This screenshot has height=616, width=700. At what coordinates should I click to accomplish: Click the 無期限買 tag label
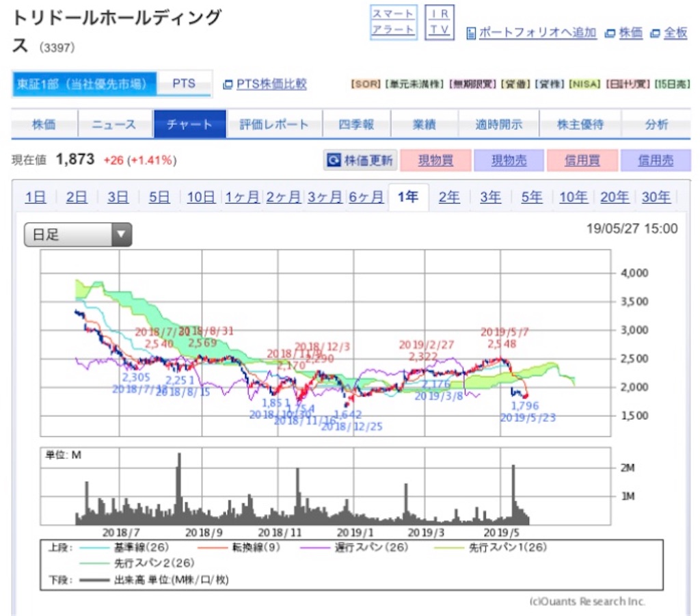point(472,84)
